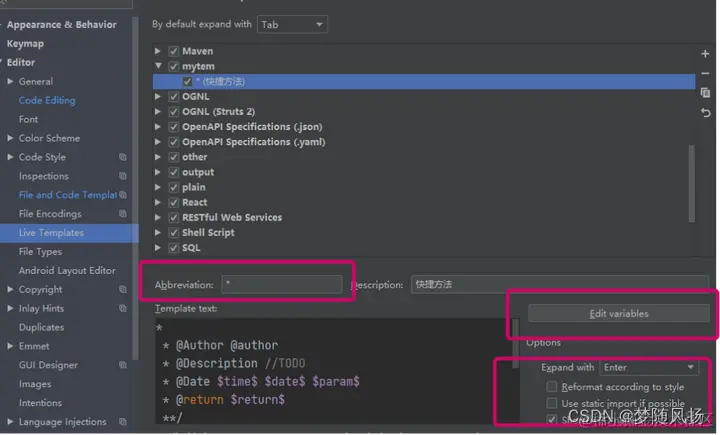Image resolution: width=720 pixels, height=435 pixels.
Task: Expand the OGNL template group arrow
Action: pyautogui.click(x=158, y=96)
